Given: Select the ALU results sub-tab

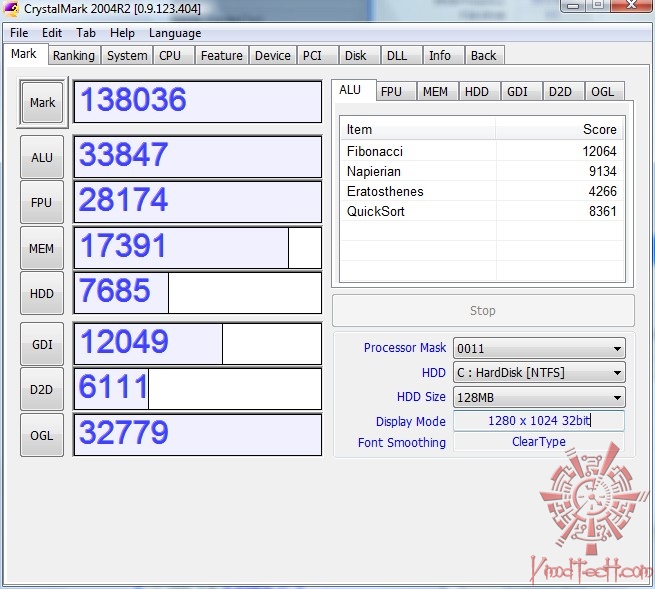Looking at the screenshot, I should click(x=353, y=90).
